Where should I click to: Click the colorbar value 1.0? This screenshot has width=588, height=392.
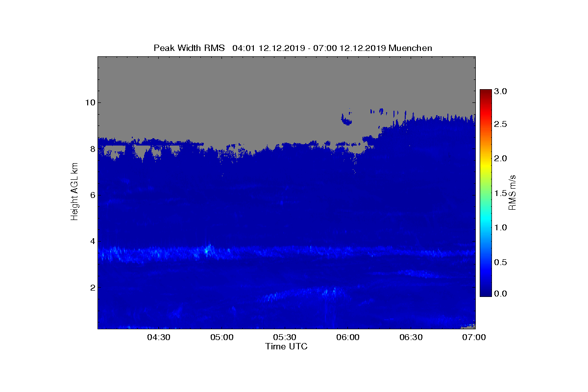click(500, 227)
